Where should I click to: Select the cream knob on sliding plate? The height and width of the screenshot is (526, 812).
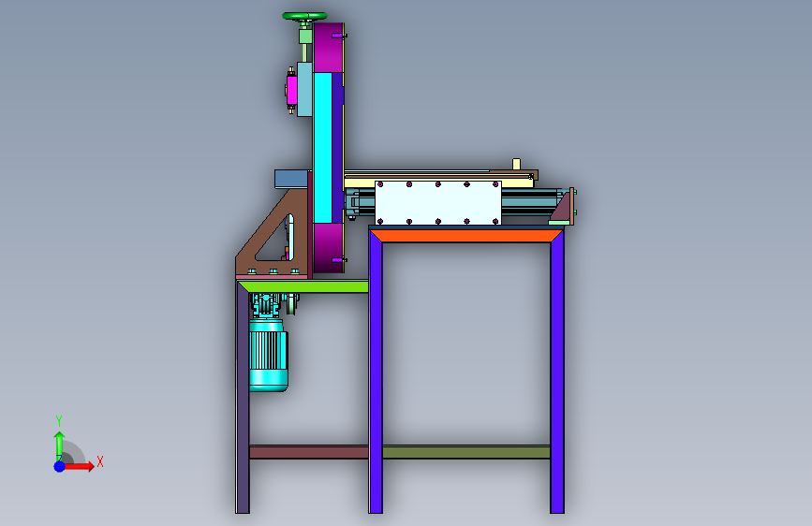click(516, 164)
